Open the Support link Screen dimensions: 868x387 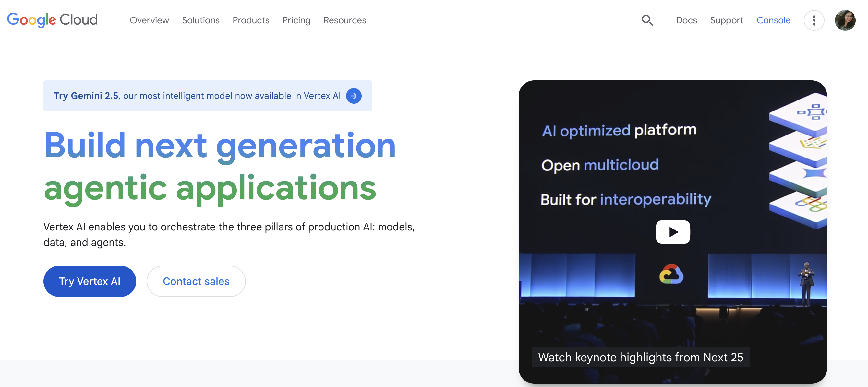click(727, 20)
